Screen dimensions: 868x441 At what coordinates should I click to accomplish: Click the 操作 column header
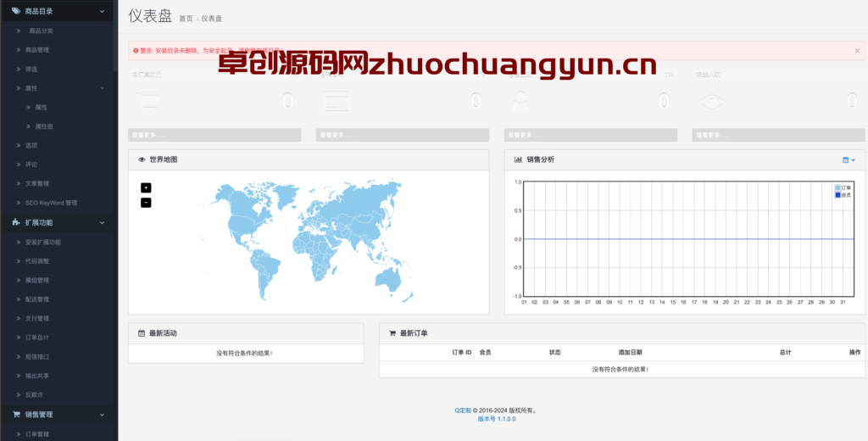tap(854, 352)
